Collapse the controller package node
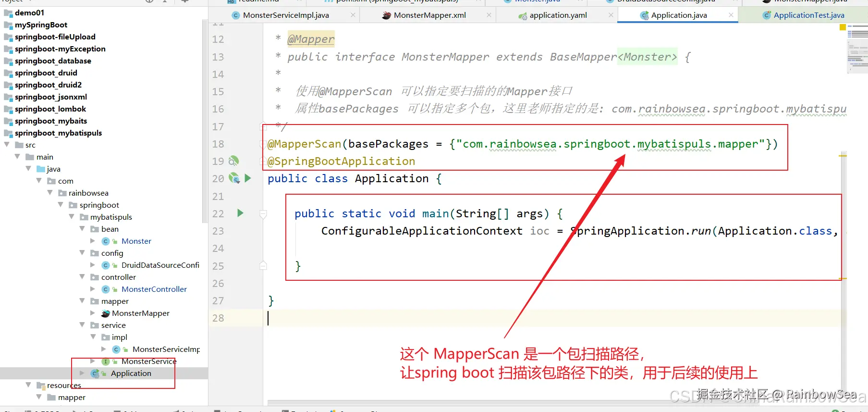Screen dimensions: 868x412 82,276
